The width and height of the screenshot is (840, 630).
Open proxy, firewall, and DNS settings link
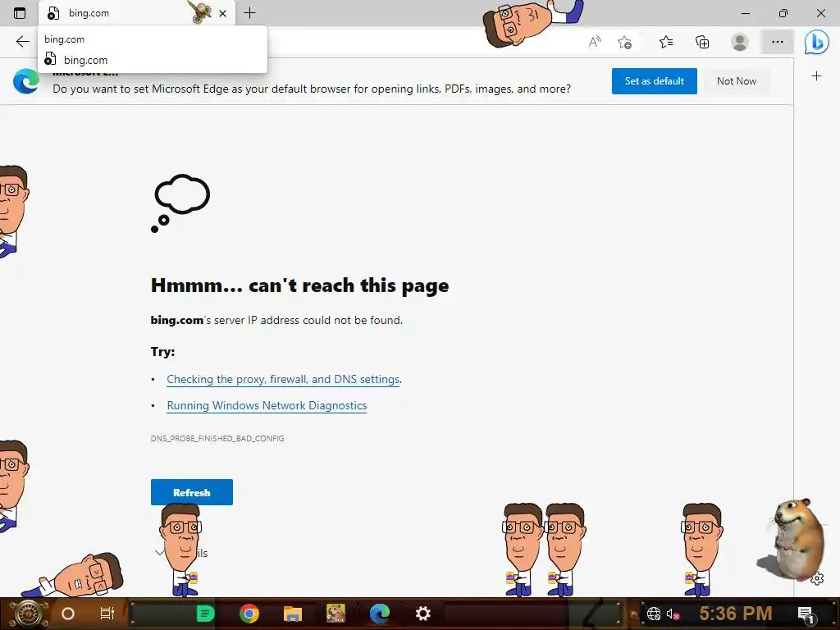pyautogui.click(x=283, y=379)
